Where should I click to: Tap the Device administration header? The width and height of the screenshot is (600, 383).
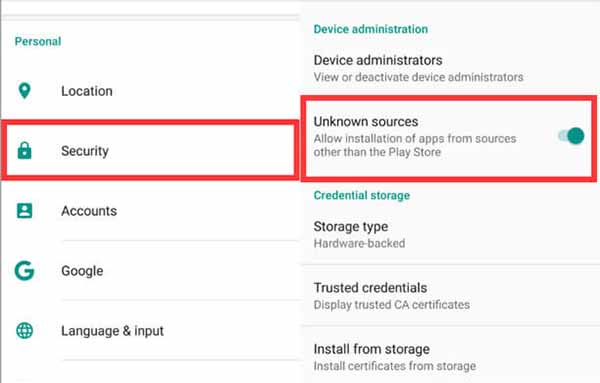click(371, 29)
